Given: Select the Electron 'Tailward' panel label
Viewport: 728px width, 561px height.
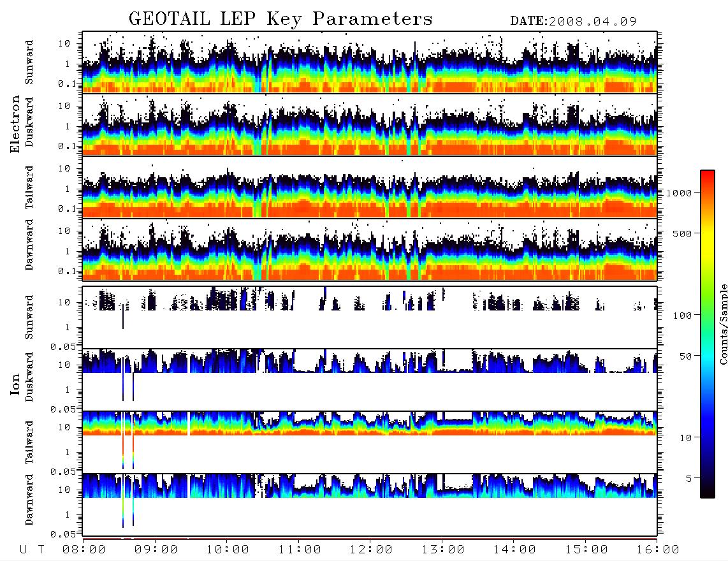Looking at the screenshot, I should pyautogui.click(x=29, y=187).
